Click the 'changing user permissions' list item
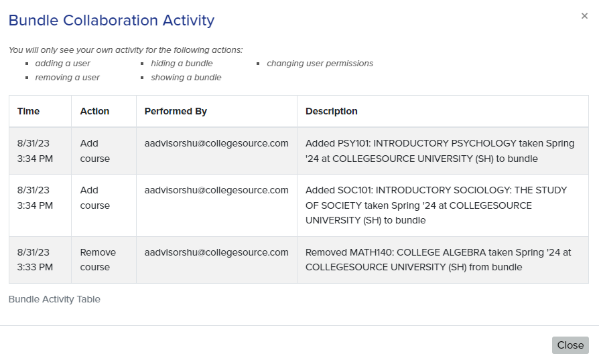 320,64
